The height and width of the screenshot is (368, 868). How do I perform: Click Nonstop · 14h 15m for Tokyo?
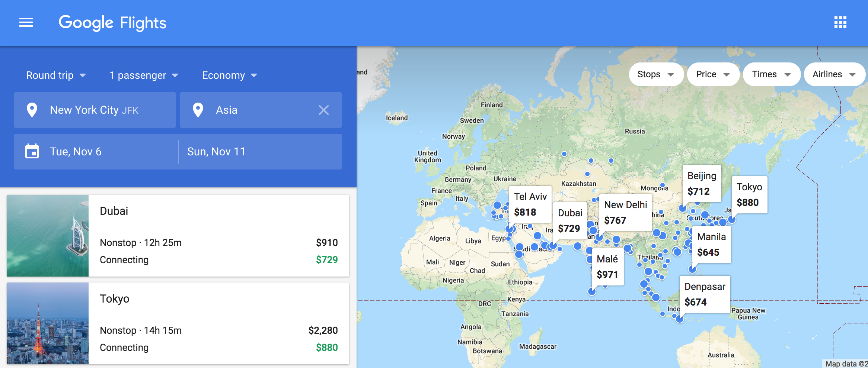click(x=141, y=330)
